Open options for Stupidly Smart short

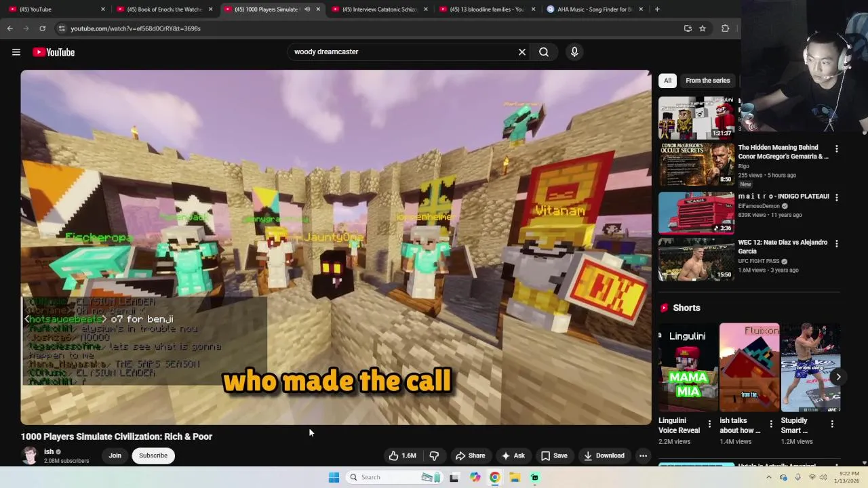(x=832, y=424)
